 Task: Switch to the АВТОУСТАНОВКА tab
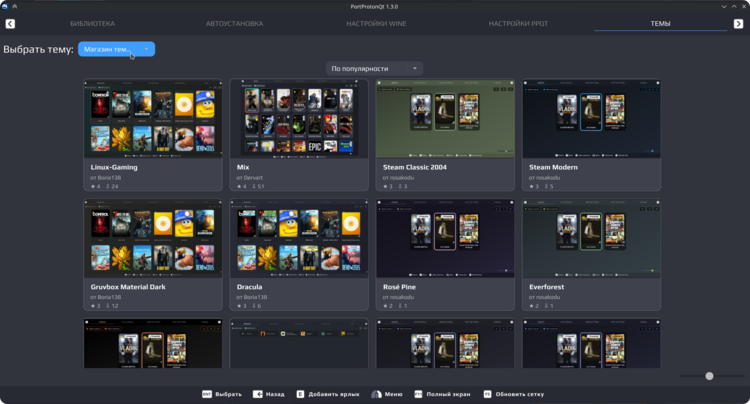(234, 23)
